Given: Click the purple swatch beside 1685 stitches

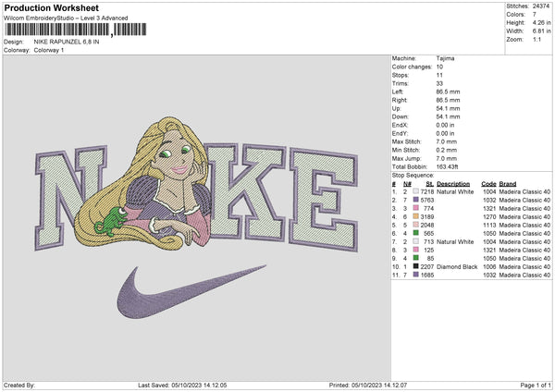Looking at the screenshot, I should 415,275.
